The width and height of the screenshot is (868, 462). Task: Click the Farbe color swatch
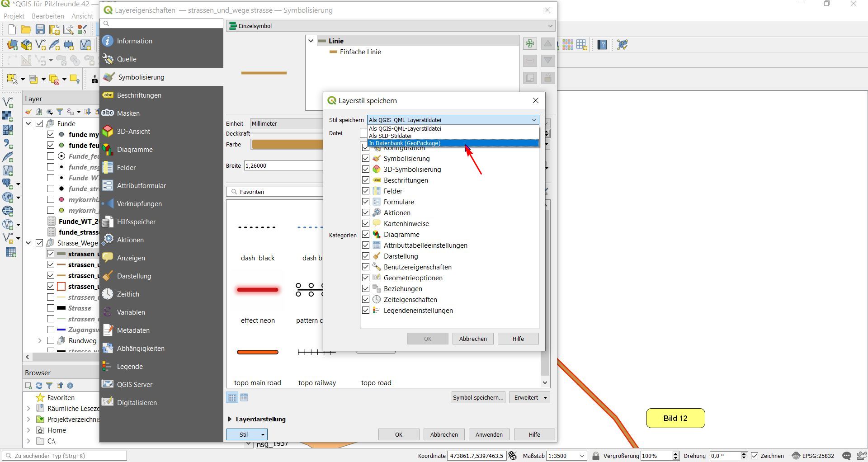click(x=287, y=145)
